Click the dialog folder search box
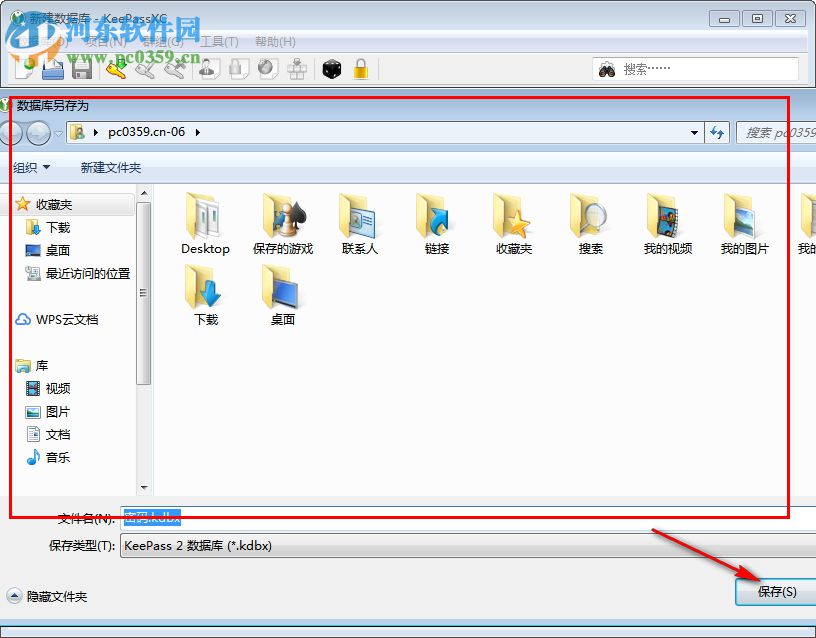816x638 pixels. [776, 133]
